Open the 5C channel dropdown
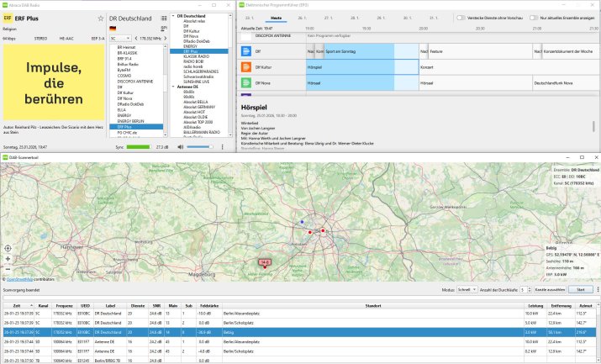 pyautogui.click(x=120, y=38)
